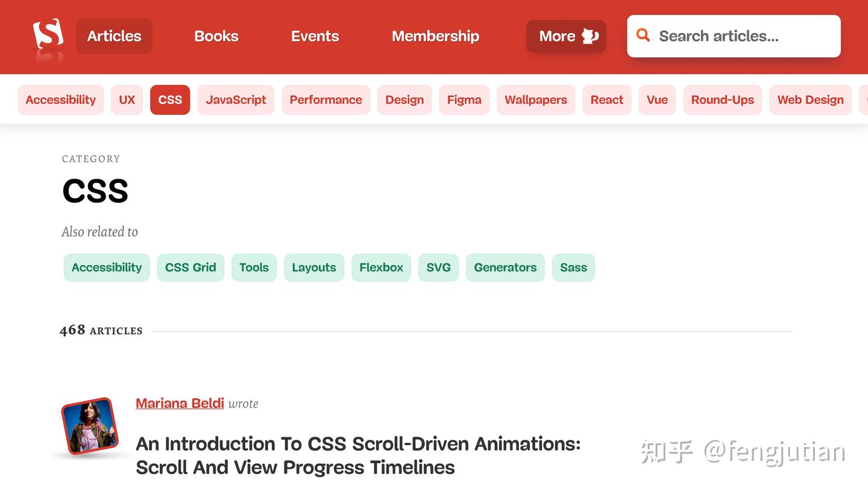Viewport: 868px width, 491px height.
Task: Select the Round-Ups category
Action: (x=722, y=100)
